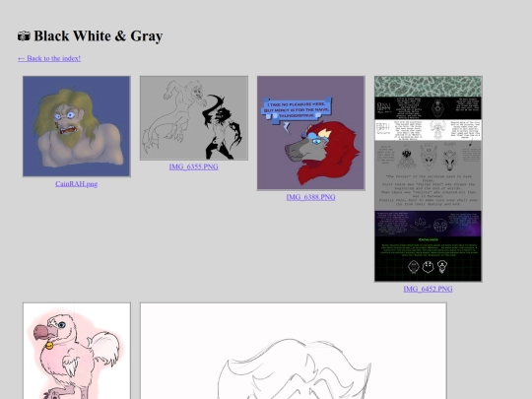View the tall lore infographic thumbnail
Image resolution: width=532 pixels, height=399 pixels.
[x=428, y=178]
